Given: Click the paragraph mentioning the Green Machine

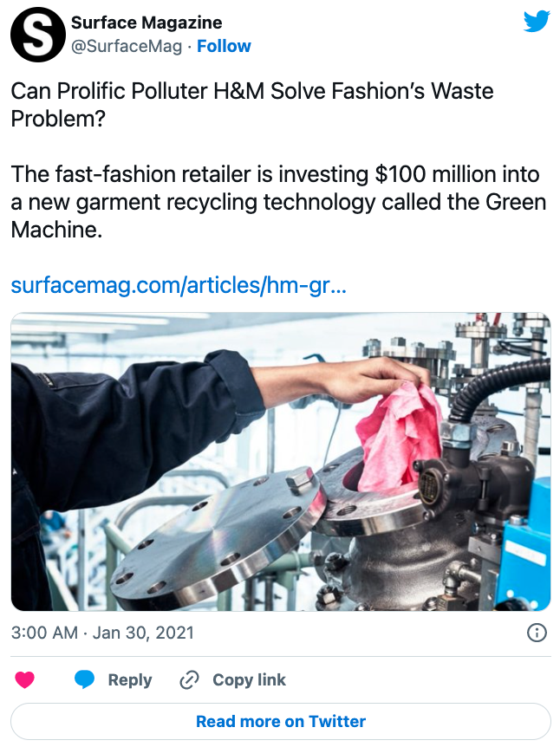Looking at the screenshot, I should click(x=278, y=202).
